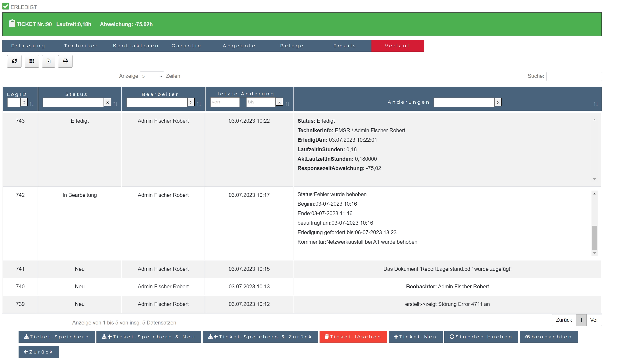
Task: Click Stunden buchen button
Action: pos(481,337)
